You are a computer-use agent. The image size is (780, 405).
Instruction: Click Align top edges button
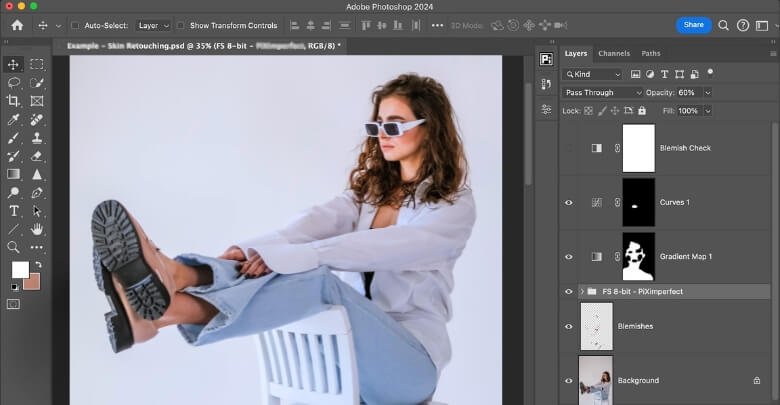point(366,25)
